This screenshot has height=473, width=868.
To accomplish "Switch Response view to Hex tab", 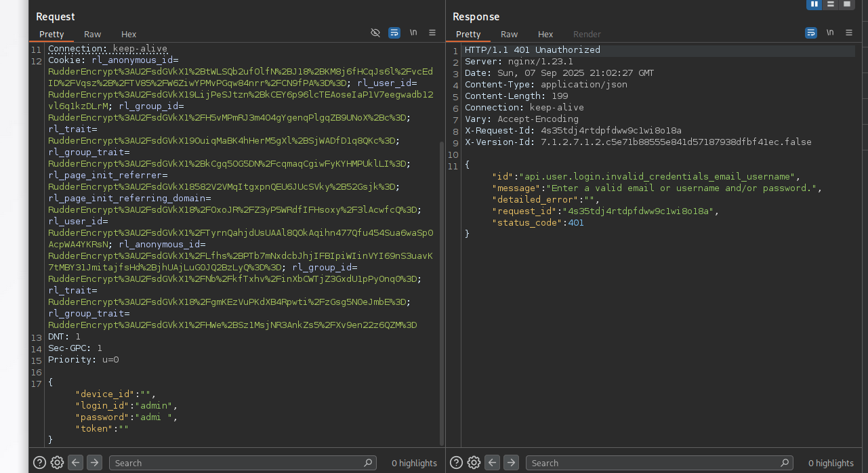I will pyautogui.click(x=545, y=34).
